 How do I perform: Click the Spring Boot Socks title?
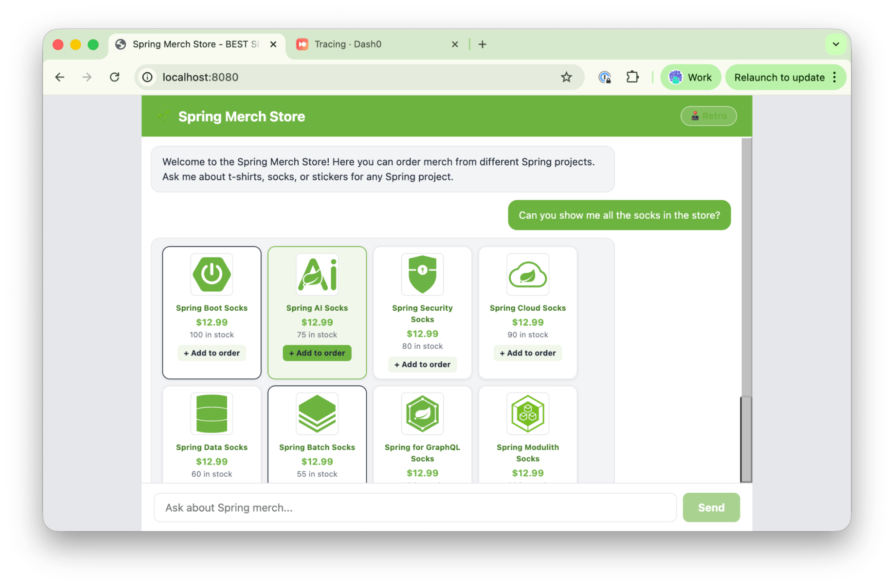pyautogui.click(x=212, y=308)
